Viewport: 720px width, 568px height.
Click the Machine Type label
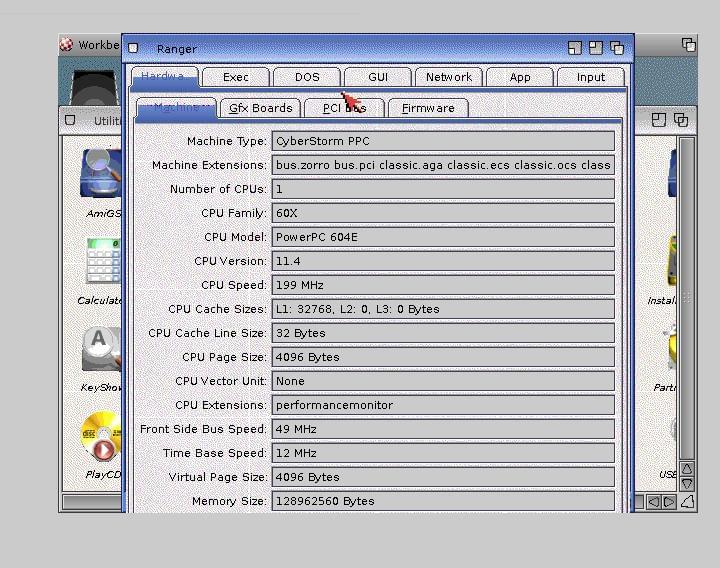pyautogui.click(x=226, y=141)
